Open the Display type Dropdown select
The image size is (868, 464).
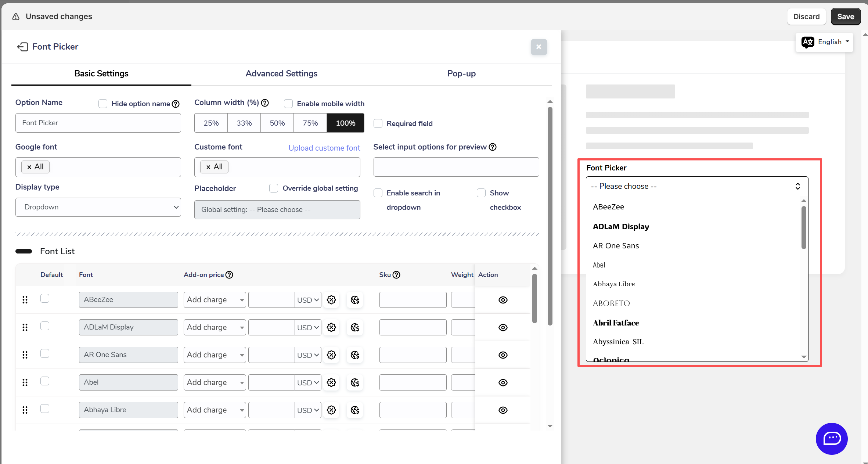coord(98,207)
